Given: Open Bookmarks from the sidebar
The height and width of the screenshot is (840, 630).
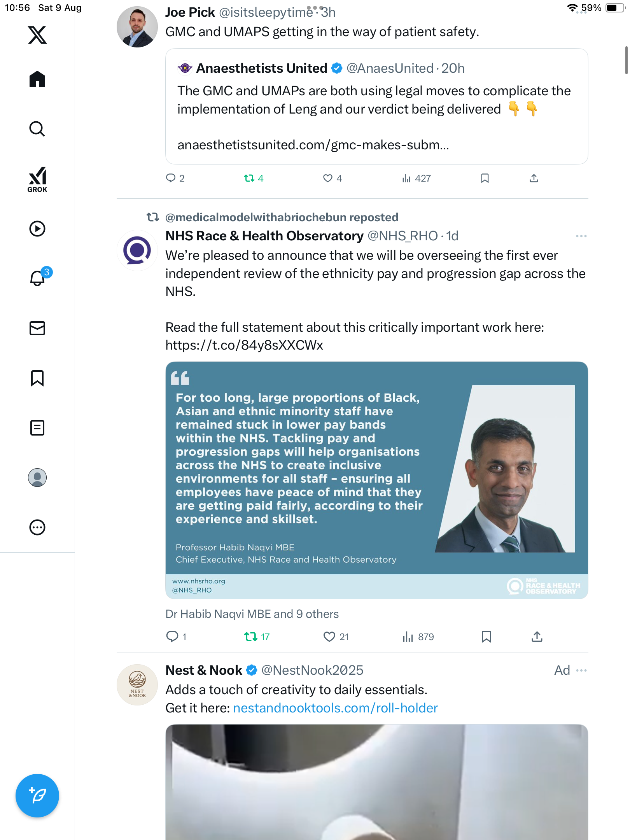Looking at the screenshot, I should (x=37, y=378).
